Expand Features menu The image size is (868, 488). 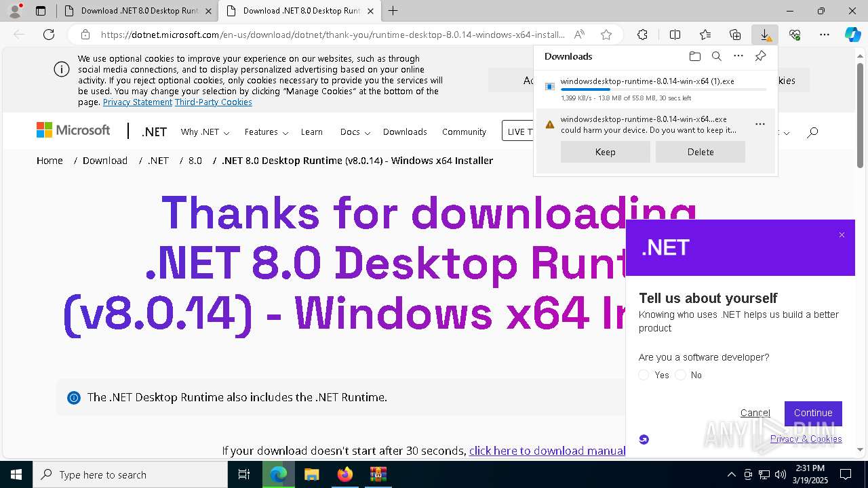coord(267,132)
